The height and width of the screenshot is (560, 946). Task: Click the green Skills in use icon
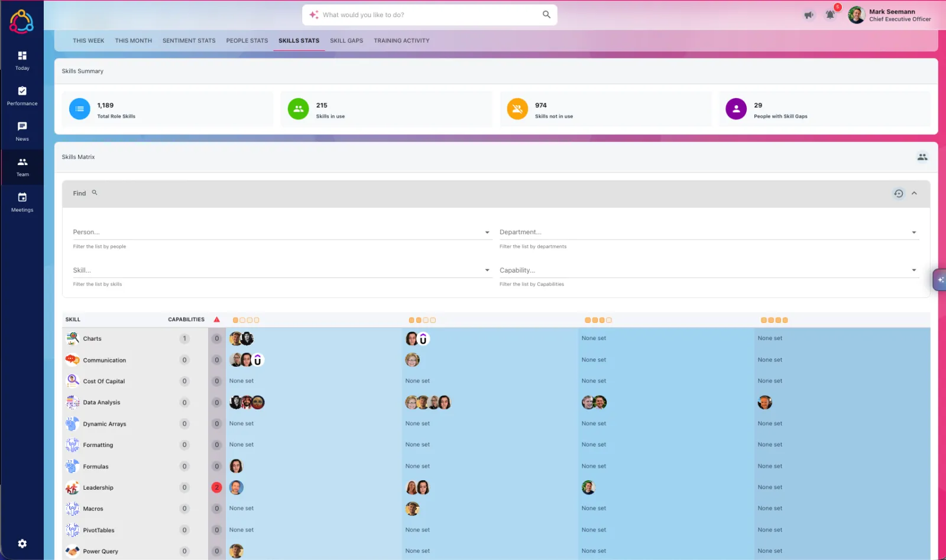[299, 109]
